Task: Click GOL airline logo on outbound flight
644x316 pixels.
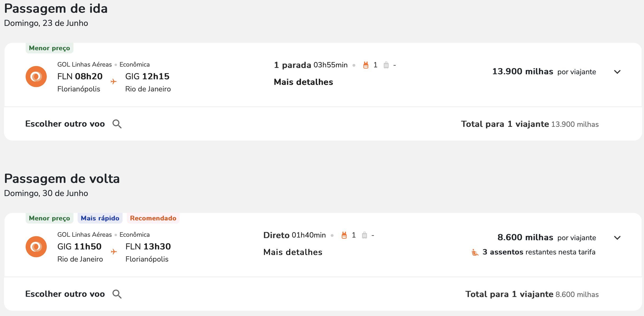Action: [36, 77]
